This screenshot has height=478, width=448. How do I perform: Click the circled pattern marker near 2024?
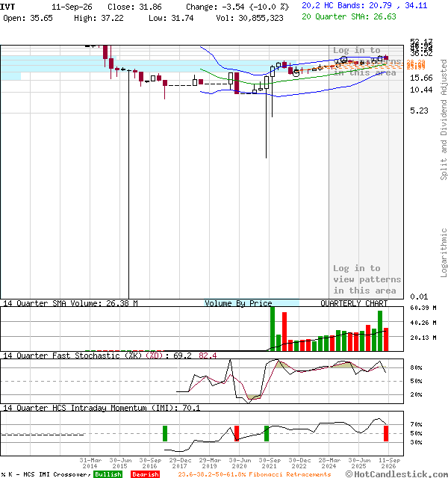click(x=343, y=60)
